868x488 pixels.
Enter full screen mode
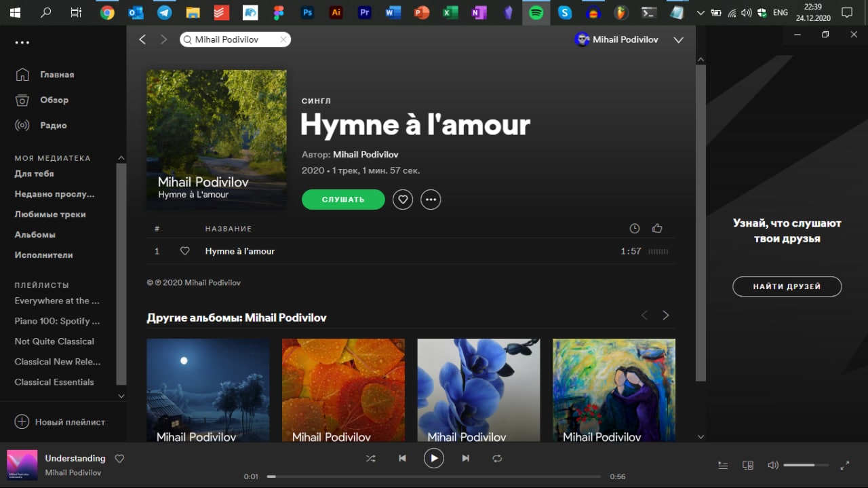(845, 466)
